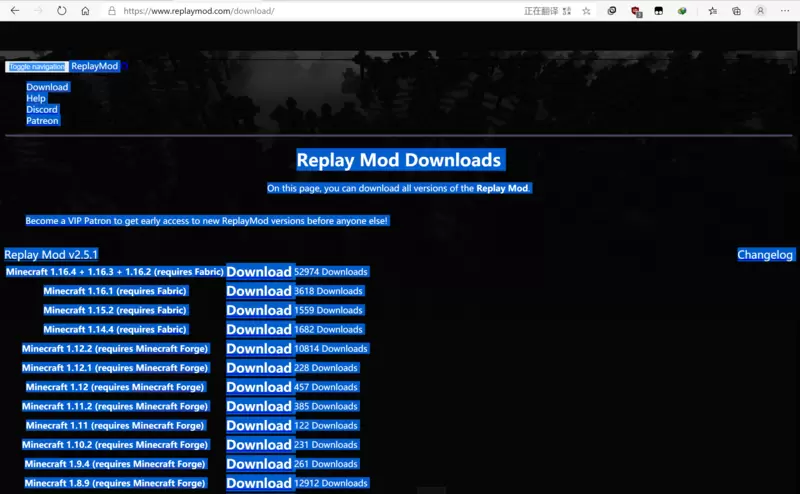Download for Minecraft 1.11 Forge
Viewport: 800px width, 494px height.
(x=259, y=426)
